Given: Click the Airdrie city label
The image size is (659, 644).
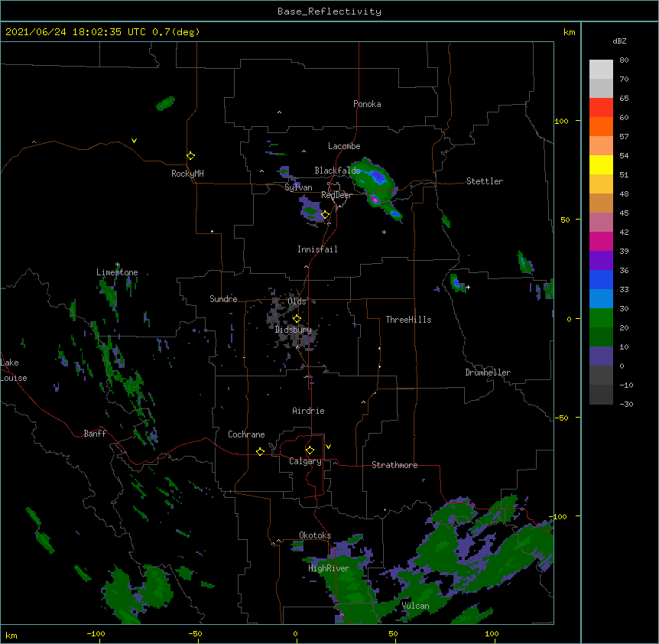Looking at the screenshot, I should (309, 411).
